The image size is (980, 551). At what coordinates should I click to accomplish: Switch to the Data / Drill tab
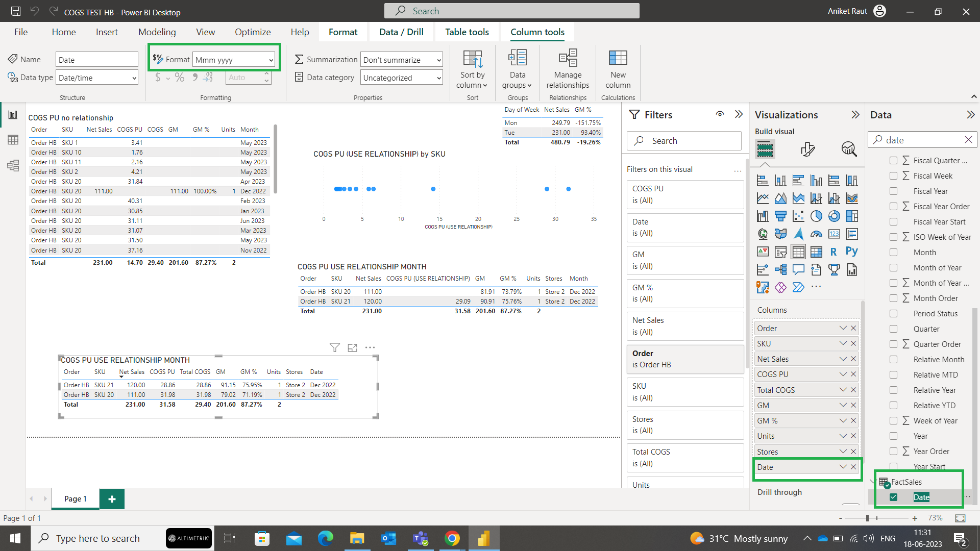coord(401,32)
